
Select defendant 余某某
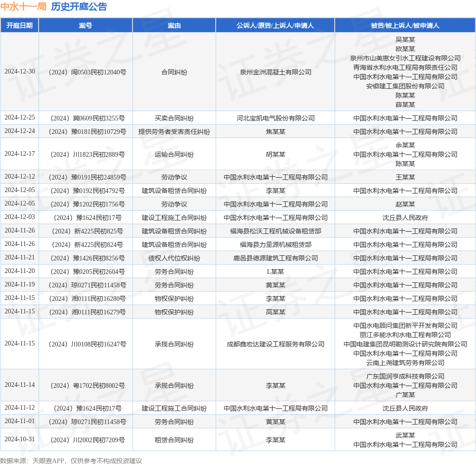[x=405, y=145]
